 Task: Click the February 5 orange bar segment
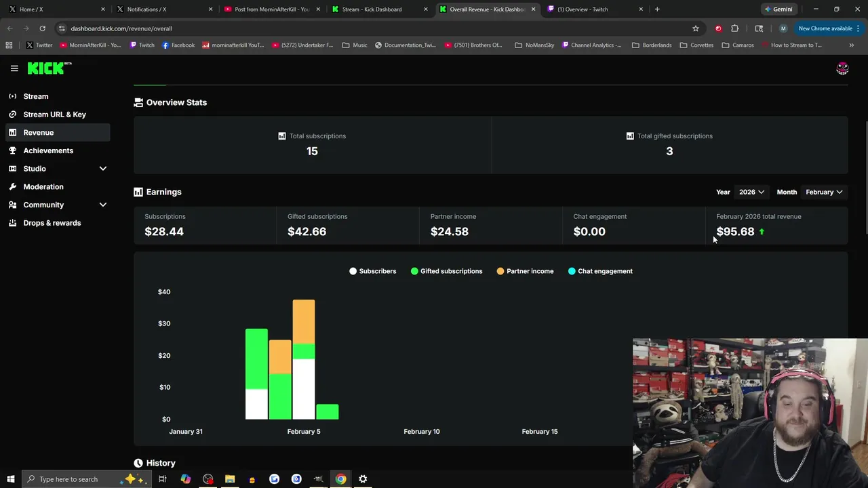[x=303, y=321]
